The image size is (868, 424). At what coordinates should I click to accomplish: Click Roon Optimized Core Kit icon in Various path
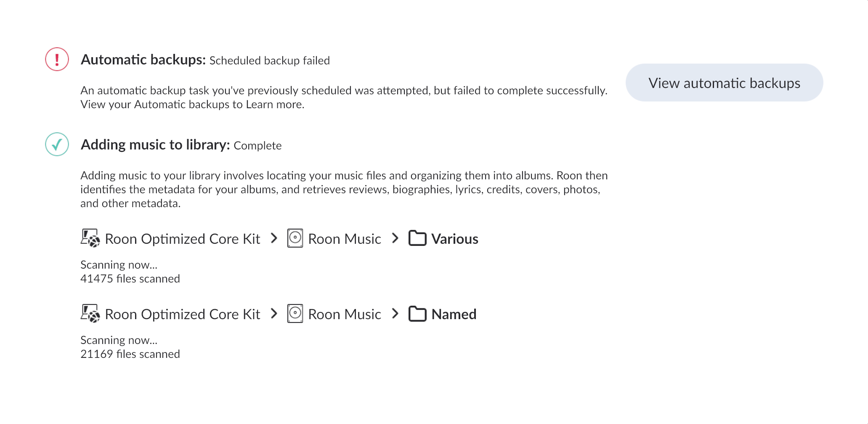click(x=90, y=238)
